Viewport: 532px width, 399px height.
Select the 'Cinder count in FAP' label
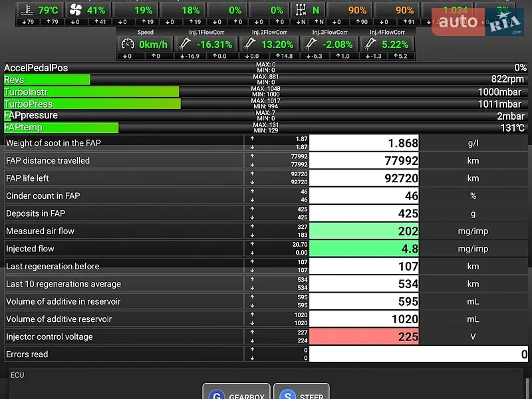tap(43, 196)
